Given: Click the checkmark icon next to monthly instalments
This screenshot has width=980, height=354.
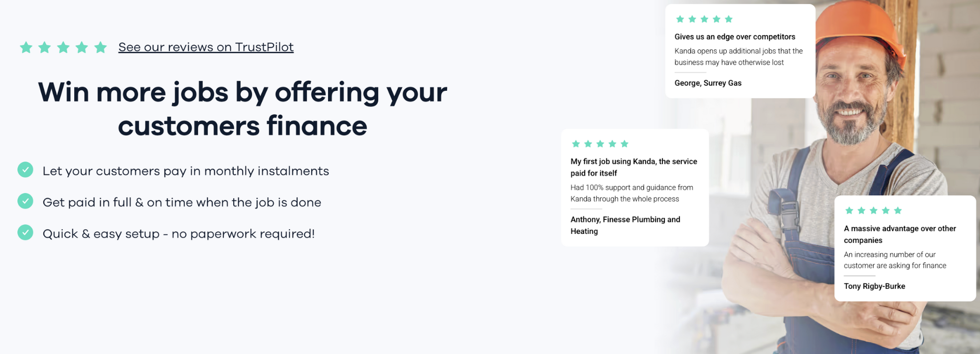Looking at the screenshot, I should tap(25, 170).
